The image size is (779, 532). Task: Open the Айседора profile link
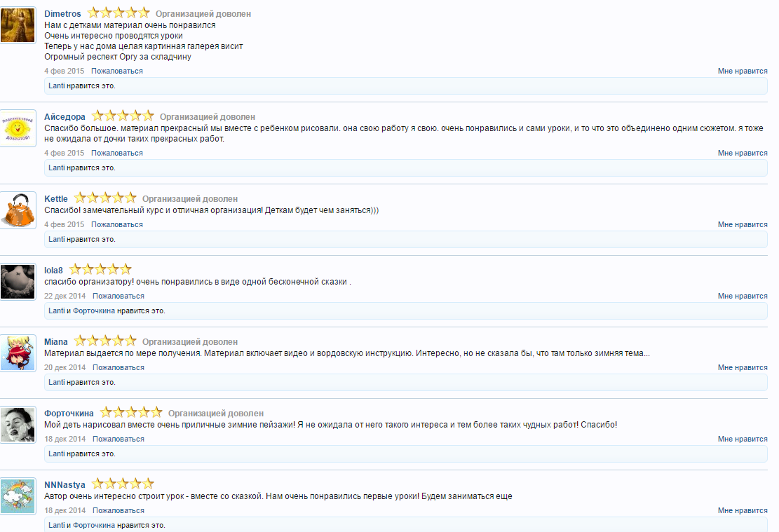click(x=65, y=117)
